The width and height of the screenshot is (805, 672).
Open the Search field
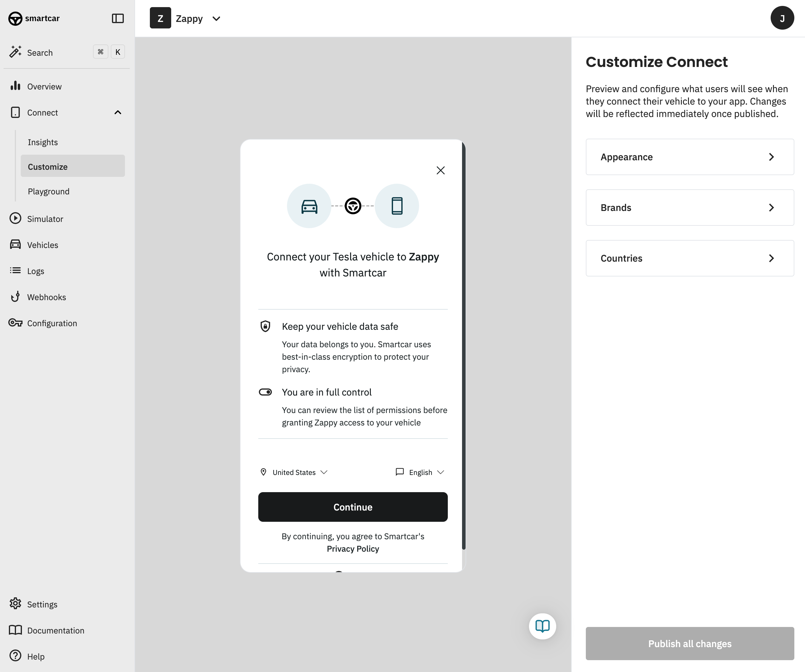point(67,52)
